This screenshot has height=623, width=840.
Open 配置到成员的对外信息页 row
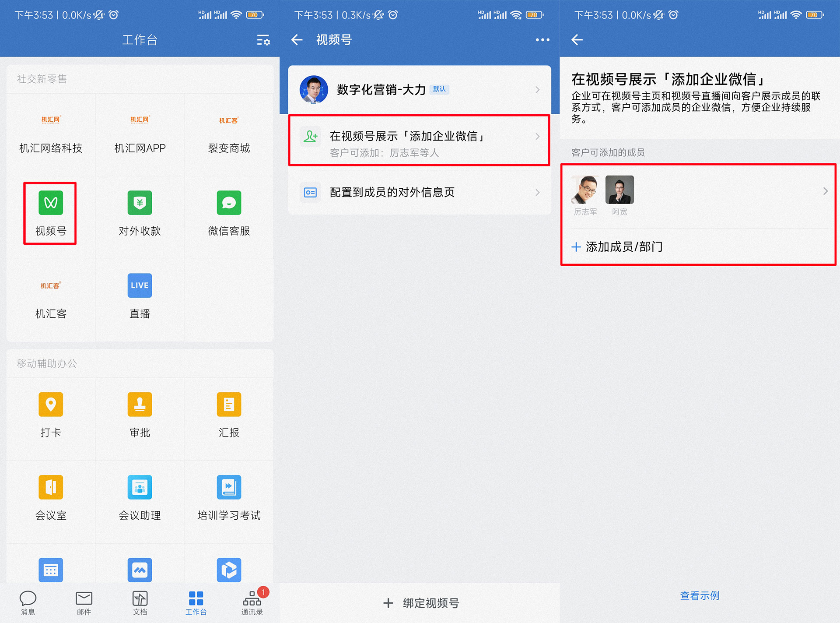(x=419, y=192)
